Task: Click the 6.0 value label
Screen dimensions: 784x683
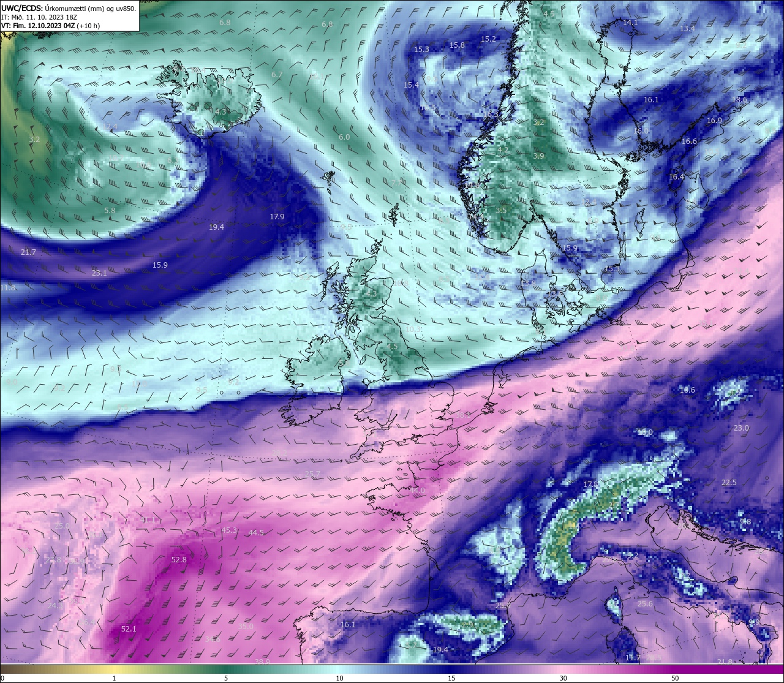Action: [344, 137]
